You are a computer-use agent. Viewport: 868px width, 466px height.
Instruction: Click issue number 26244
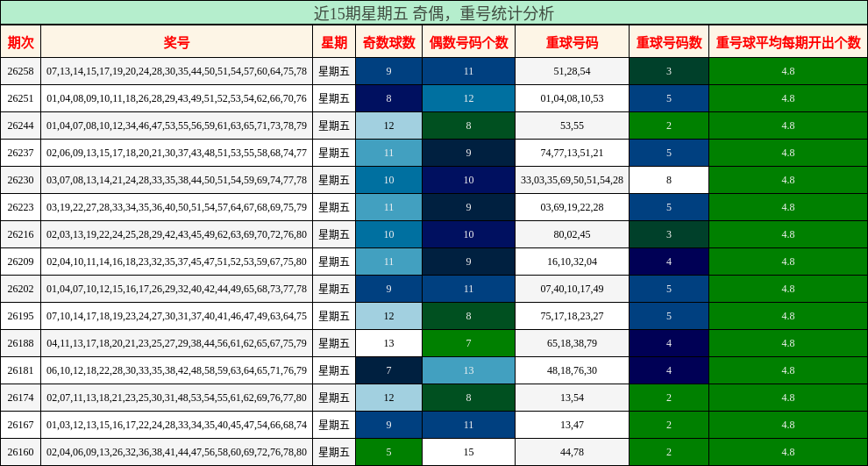tap(20, 125)
